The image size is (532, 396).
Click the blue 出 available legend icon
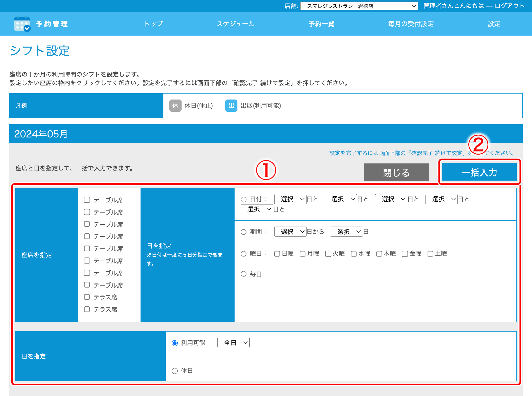coord(231,105)
